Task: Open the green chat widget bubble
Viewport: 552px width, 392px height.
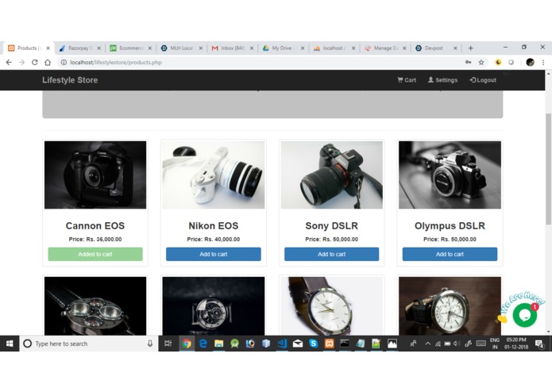Action: (x=524, y=315)
